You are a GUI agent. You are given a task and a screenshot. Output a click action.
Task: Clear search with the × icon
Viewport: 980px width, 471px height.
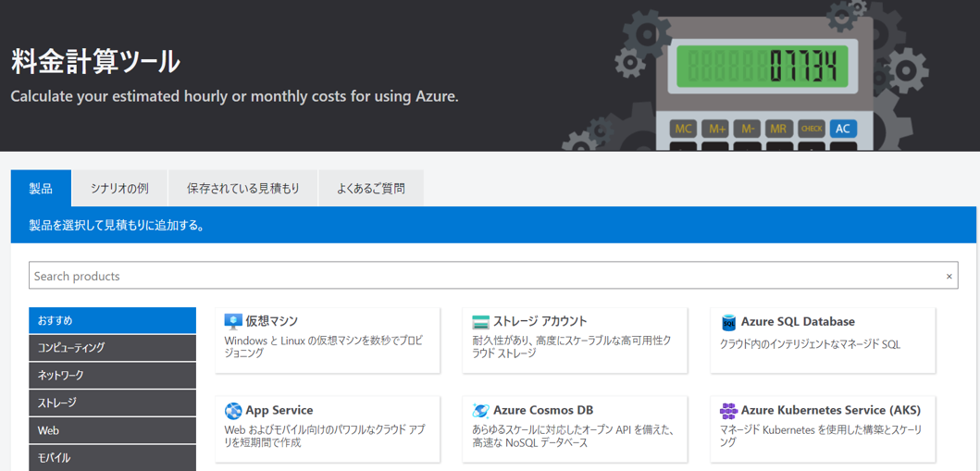pos(949,277)
